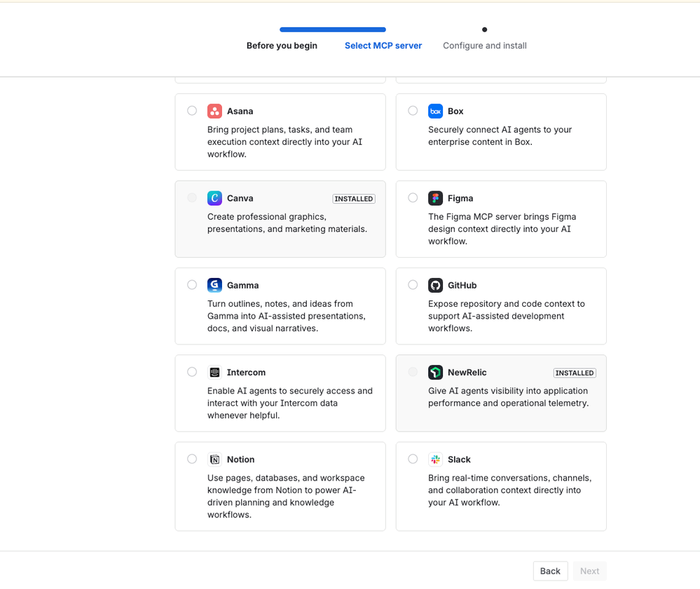
Task: Click 'Bring project plans, tasks' description
Action: click(x=284, y=142)
